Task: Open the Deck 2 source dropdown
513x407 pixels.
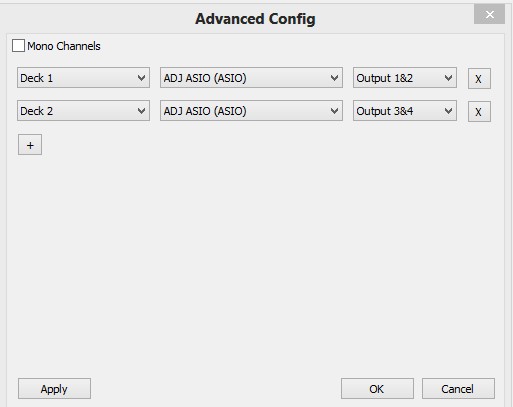Action: coord(83,111)
